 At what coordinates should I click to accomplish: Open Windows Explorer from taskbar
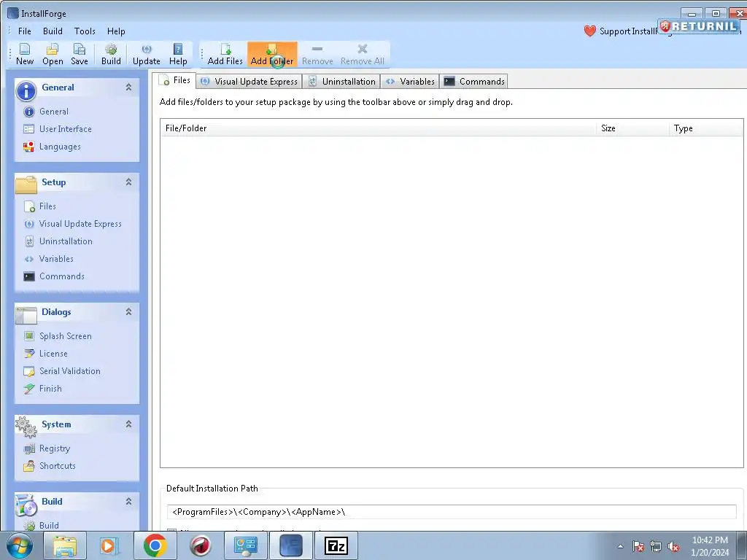click(65, 545)
